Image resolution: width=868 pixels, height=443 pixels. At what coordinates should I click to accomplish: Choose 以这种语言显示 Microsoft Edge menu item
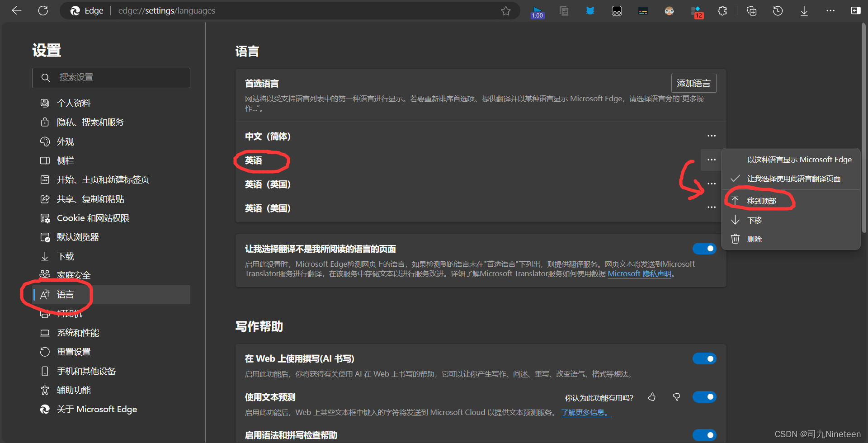coord(791,160)
